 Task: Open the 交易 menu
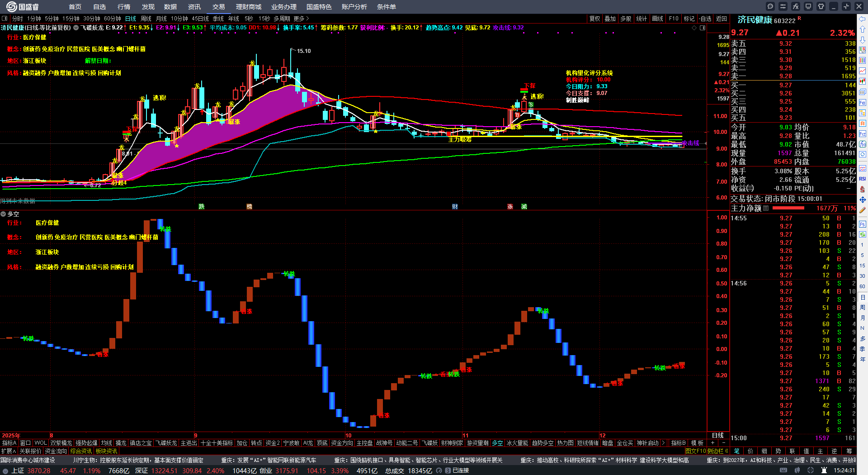click(x=219, y=7)
